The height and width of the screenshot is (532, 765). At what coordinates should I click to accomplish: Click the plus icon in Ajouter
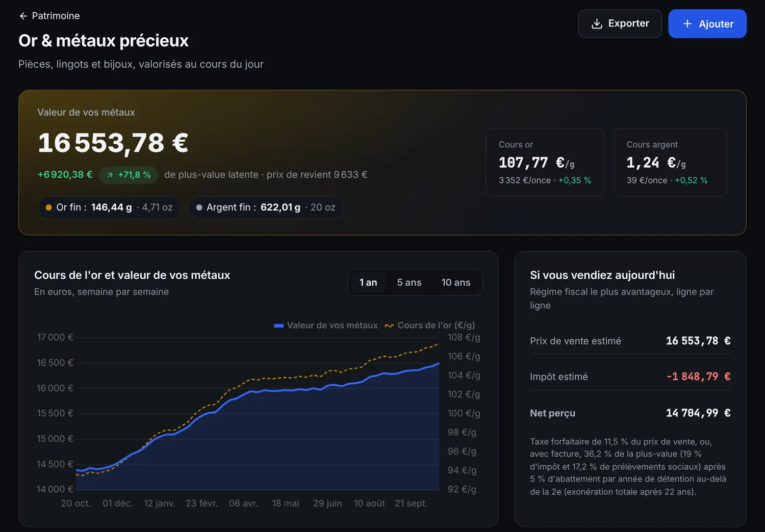click(687, 23)
